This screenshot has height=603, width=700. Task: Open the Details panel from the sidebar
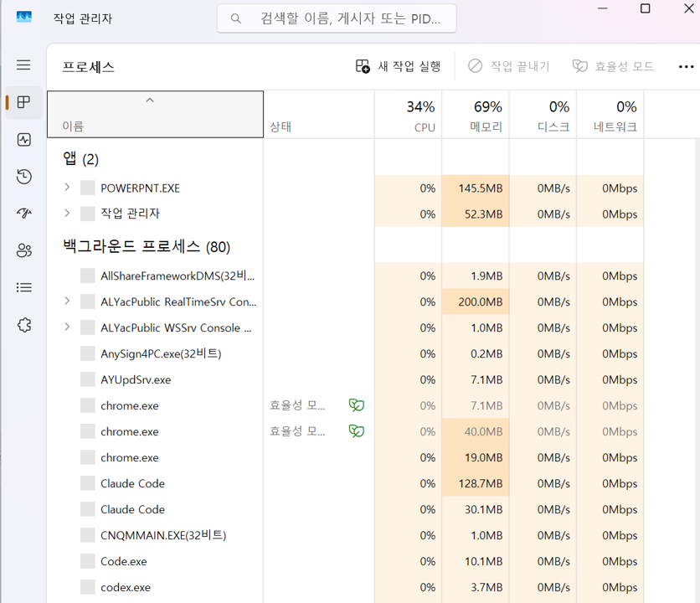[23, 287]
